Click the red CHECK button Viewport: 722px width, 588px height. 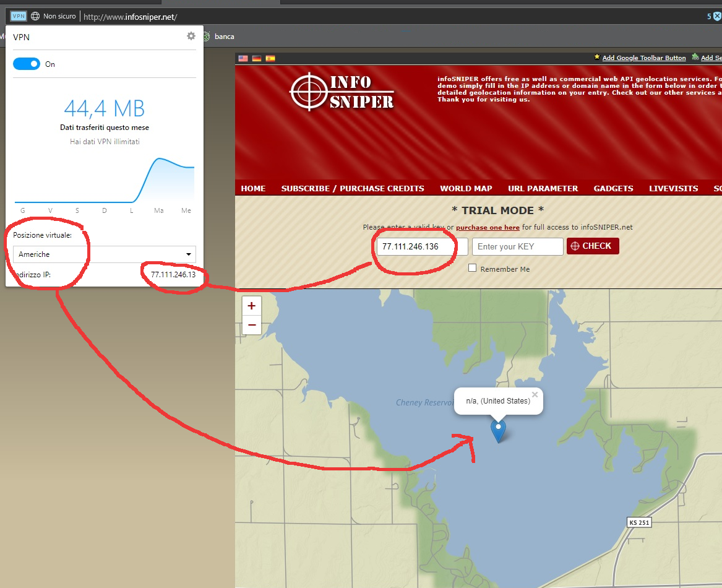pyautogui.click(x=593, y=246)
